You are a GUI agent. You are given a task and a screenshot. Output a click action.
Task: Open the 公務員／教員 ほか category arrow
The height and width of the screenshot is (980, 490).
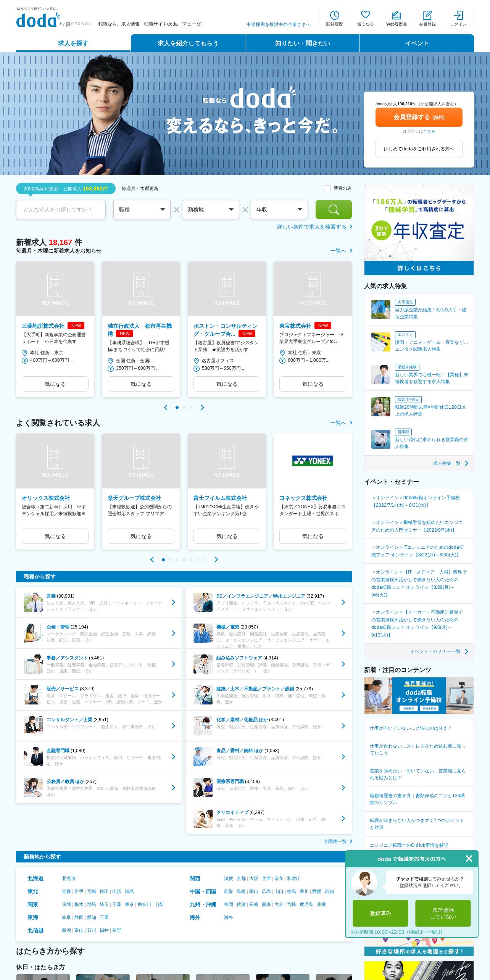174,788
